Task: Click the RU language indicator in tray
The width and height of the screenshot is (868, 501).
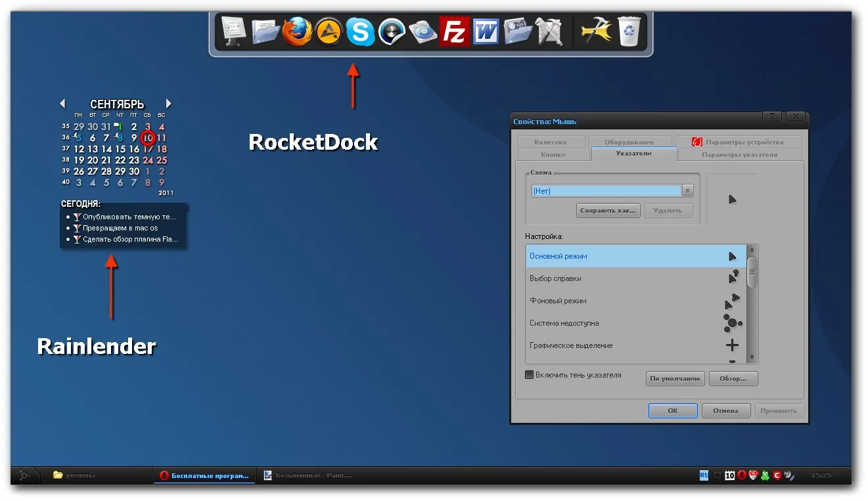Action: tap(704, 475)
